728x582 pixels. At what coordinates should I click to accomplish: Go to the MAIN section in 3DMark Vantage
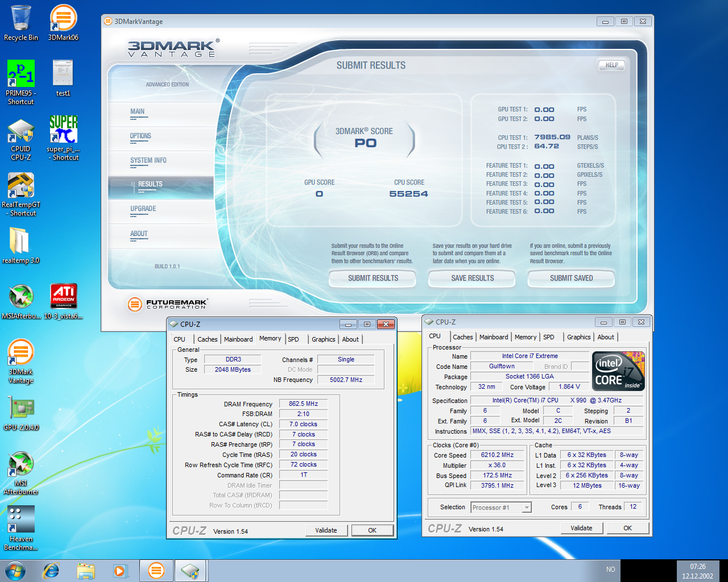point(138,112)
